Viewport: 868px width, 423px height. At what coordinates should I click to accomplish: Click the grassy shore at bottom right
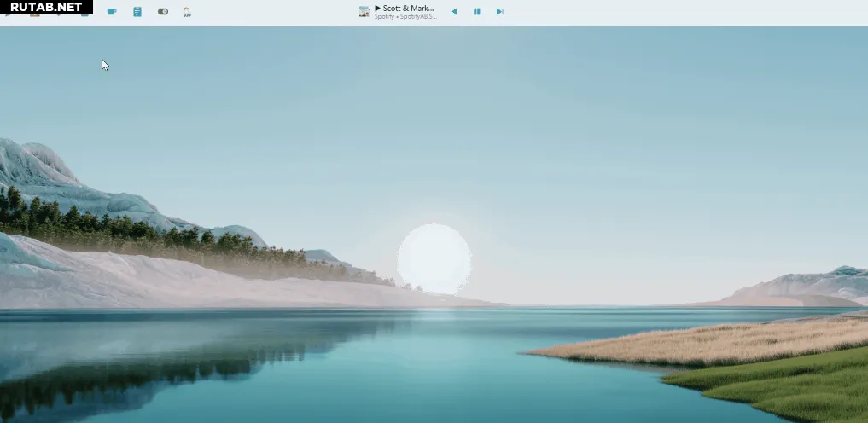click(x=785, y=384)
